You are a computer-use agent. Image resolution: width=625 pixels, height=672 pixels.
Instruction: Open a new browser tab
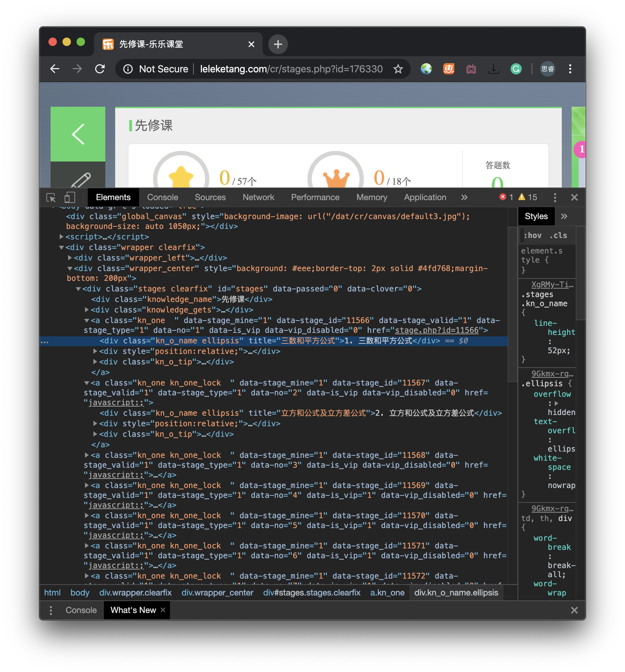click(278, 44)
